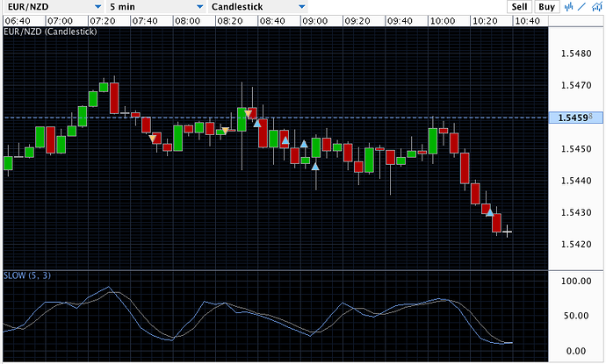606x364 pixels.
Task: Click the 100.00 stochastic scale label
Action: click(576, 281)
